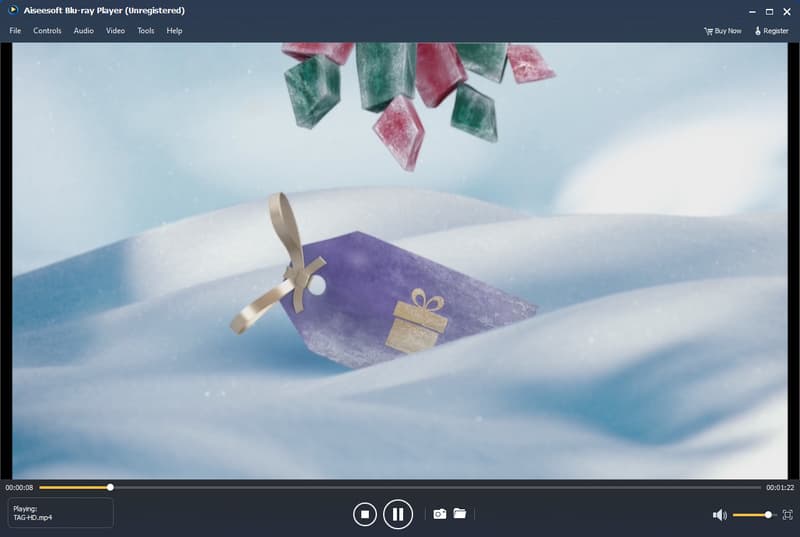Click the Playing TAG-HD.mp4 info box

tap(61, 513)
